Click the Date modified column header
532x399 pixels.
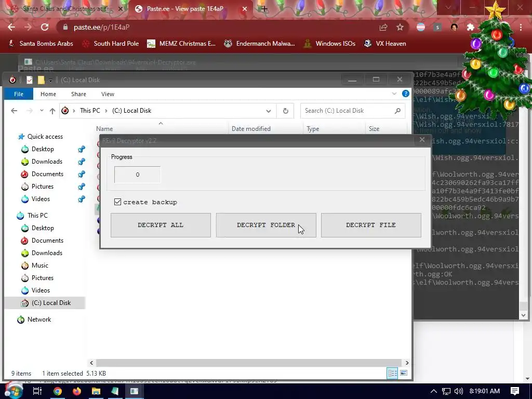point(251,129)
